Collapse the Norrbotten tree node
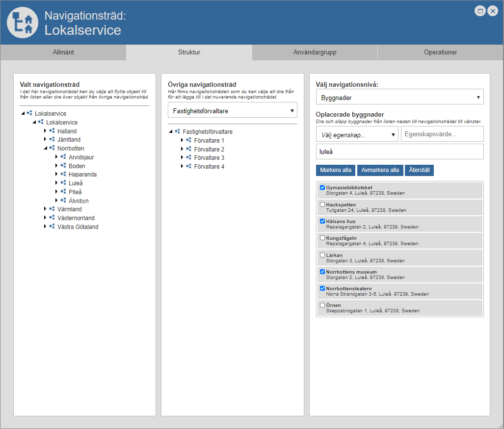 pos(45,148)
